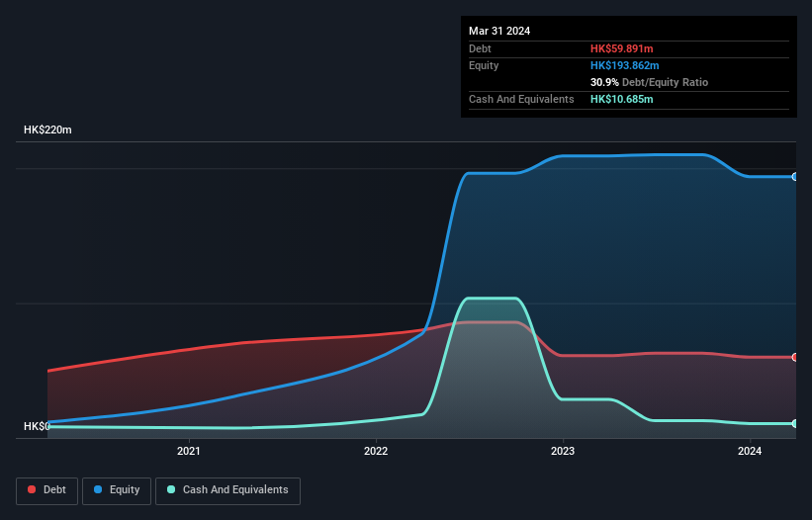
Task: Click the tooltip Equity row label
Action: pos(484,65)
